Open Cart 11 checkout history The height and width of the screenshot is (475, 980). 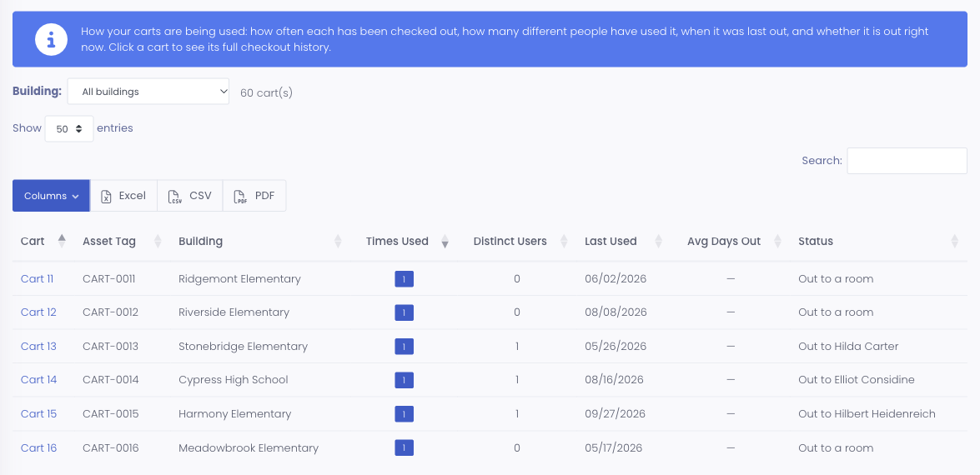(x=37, y=279)
